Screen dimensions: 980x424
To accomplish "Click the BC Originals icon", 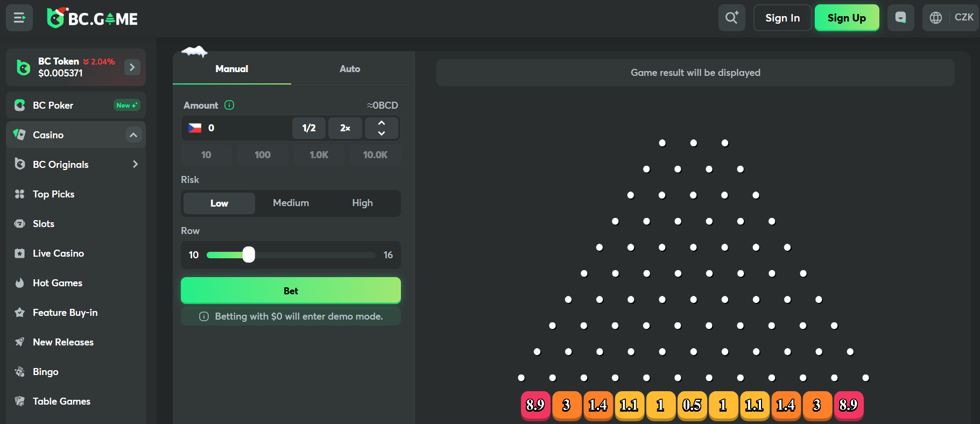I will [x=20, y=164].
